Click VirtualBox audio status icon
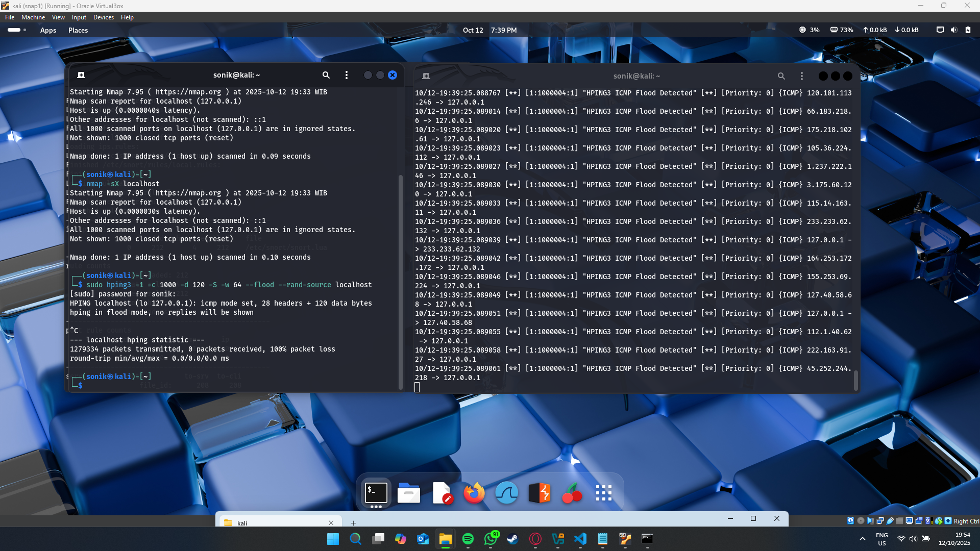Screen dimensions: 980x551 tap(870, 521)
